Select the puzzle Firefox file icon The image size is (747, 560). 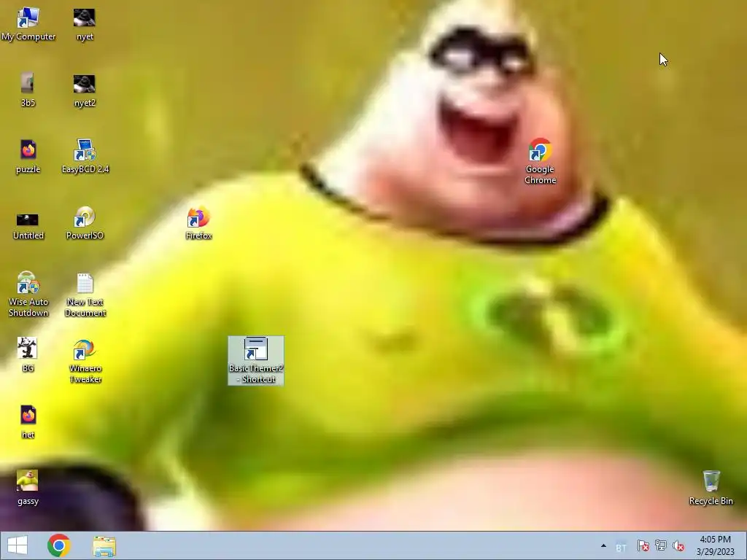tap(28, 157)
